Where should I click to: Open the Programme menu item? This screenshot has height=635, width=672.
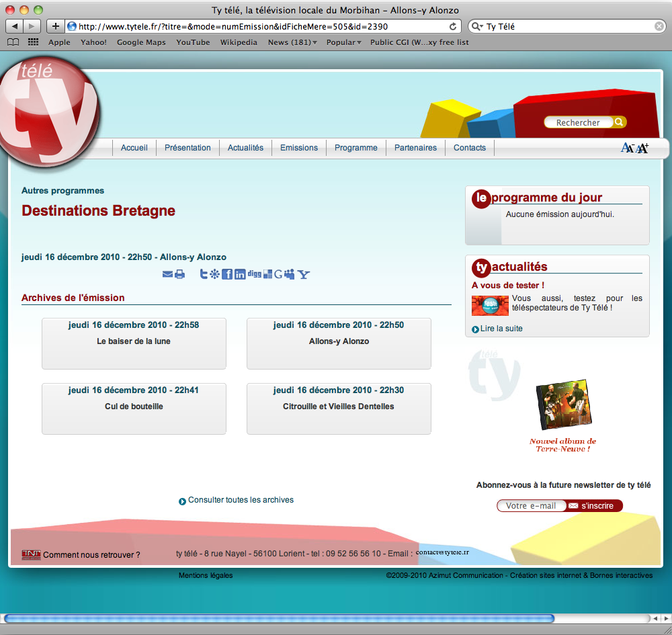coord(356,147)
